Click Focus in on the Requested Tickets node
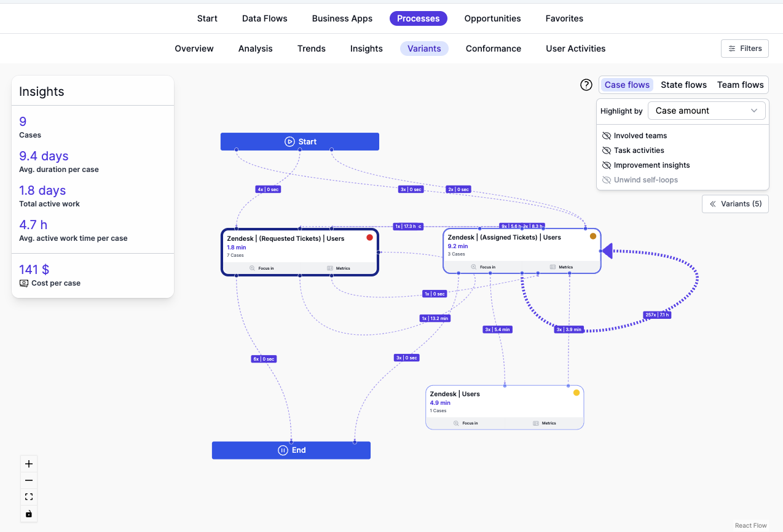Image resolution: width=783 pixels, height=532 pixels. (263, 268)
